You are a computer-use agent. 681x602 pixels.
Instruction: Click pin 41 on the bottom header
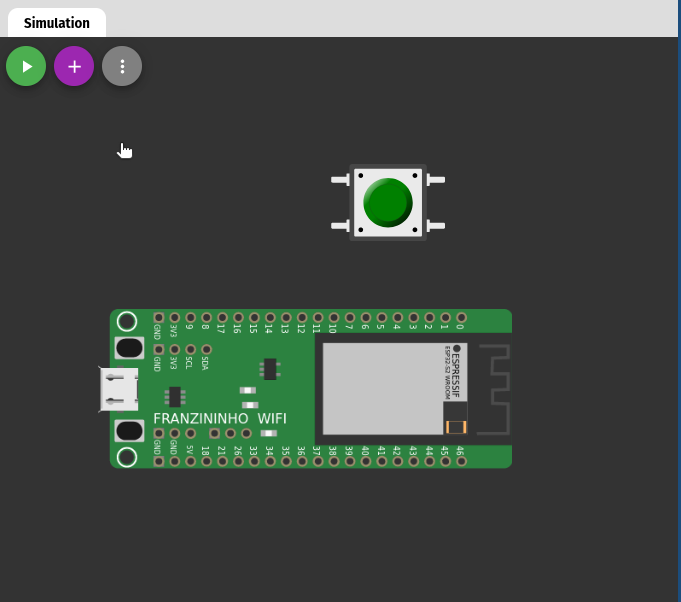(382, 461)
